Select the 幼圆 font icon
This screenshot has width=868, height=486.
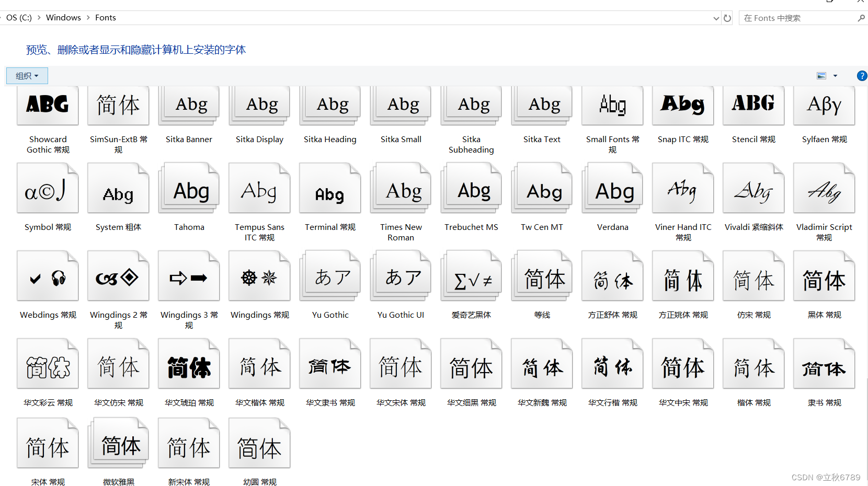[259, 443]
